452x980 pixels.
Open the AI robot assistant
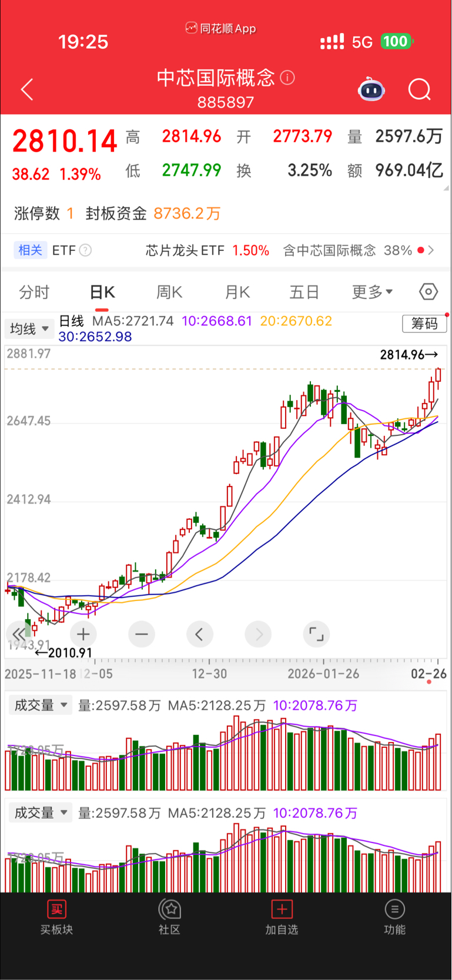click(371, 89)
